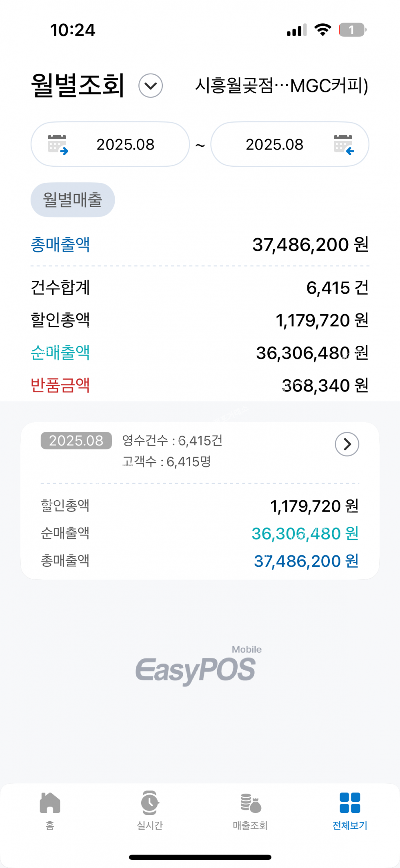Open store selector 시흥월곶점 MGC커피

(x=282, y=86)
